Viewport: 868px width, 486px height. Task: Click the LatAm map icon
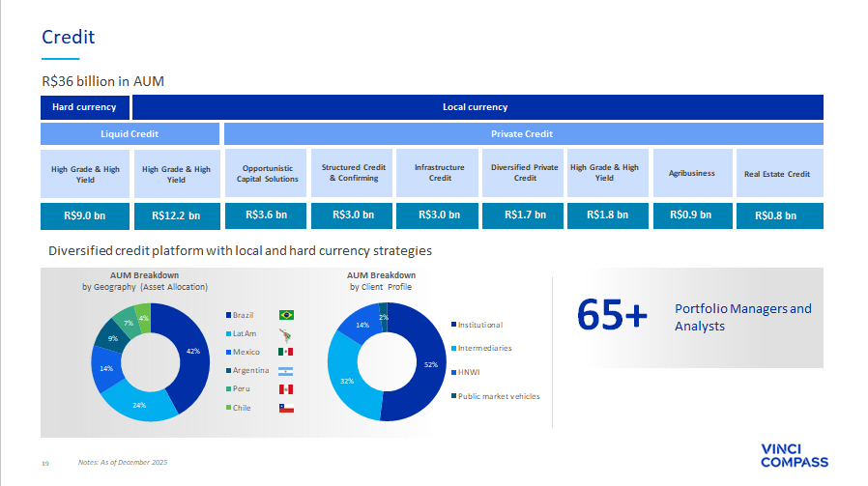click(x=285, y=333)
